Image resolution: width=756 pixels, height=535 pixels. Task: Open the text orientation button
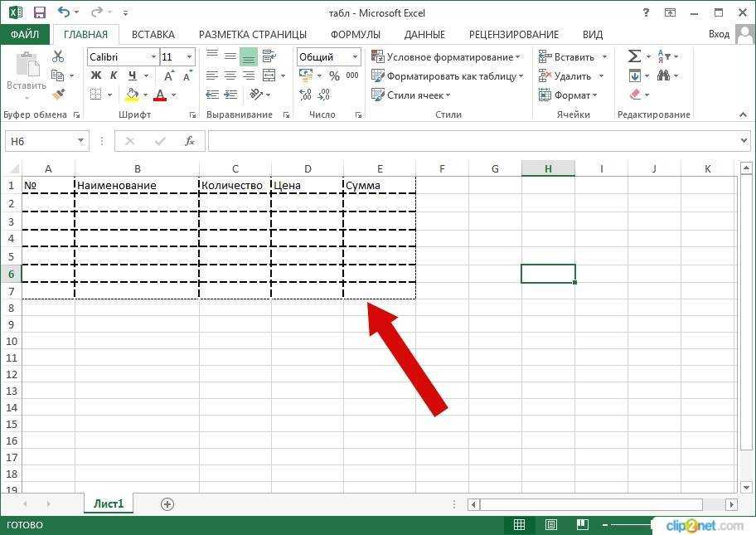256,94
